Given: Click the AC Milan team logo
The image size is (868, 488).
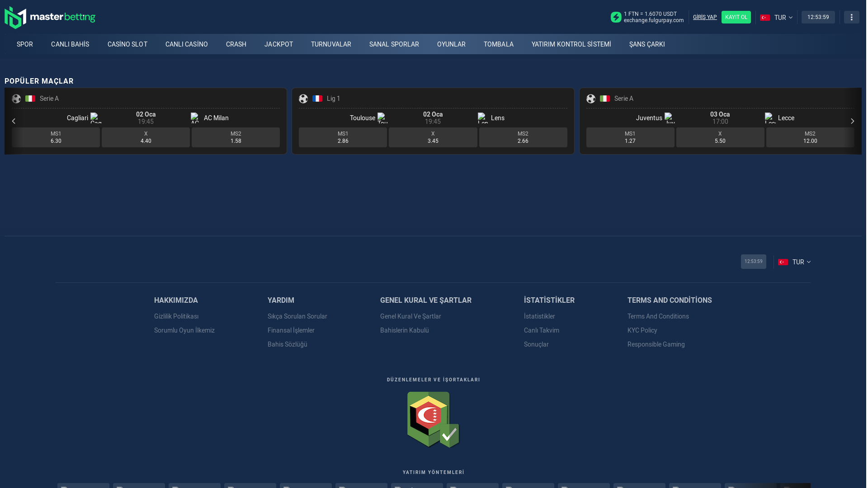Looking at the screenshot, I should (196, 118).
